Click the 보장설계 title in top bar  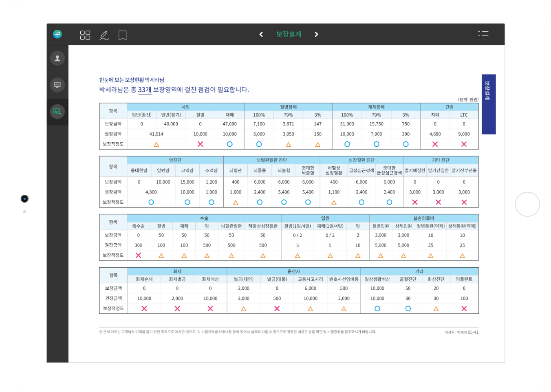coord(289,34)
